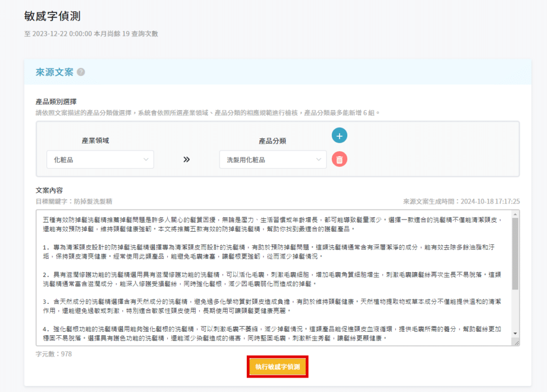Click the 來源文案生成時間 timestamp
Viewport: 547px width, 392px height.
[462, 201]
